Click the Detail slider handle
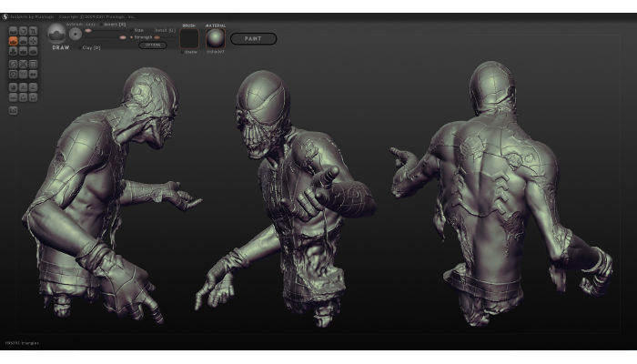Image resolution: width=637 pixels, height=364 pixels. [x=157, y=37]
